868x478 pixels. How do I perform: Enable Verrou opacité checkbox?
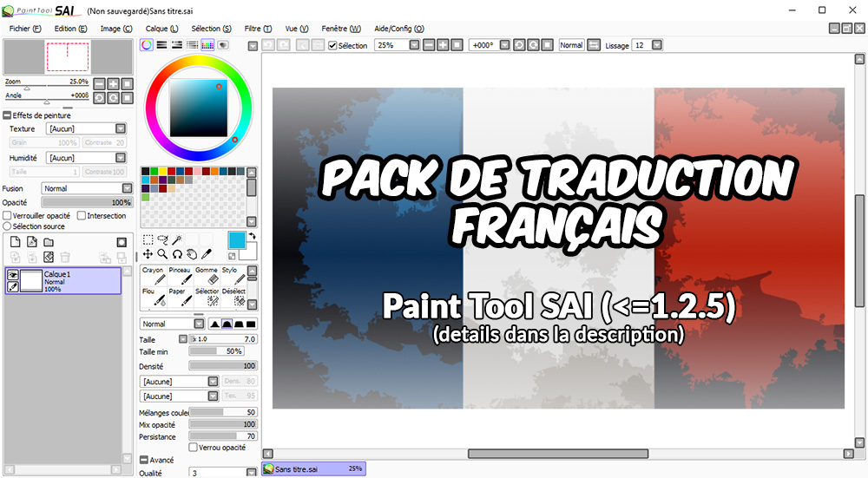pos(194,447)
